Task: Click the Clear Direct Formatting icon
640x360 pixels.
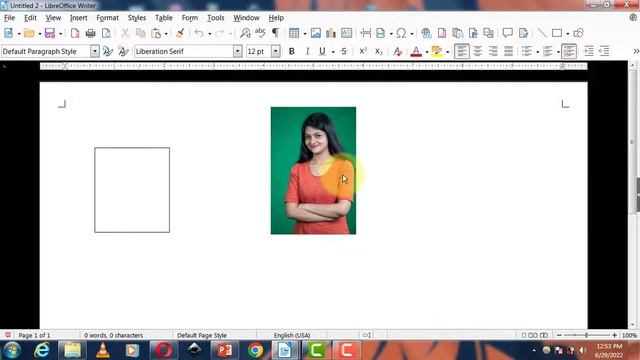Action: [397, 51]
